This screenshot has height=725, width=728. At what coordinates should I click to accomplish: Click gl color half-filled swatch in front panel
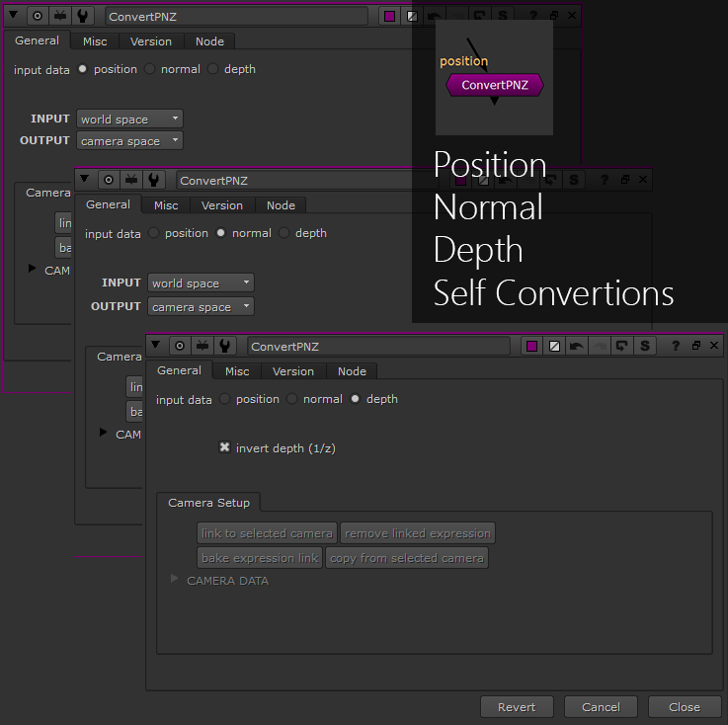[x=554, y=346]
